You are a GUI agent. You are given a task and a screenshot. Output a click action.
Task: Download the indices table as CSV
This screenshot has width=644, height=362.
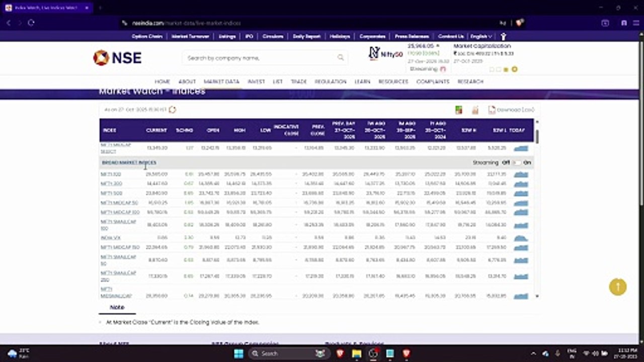(x=511, y=110)
